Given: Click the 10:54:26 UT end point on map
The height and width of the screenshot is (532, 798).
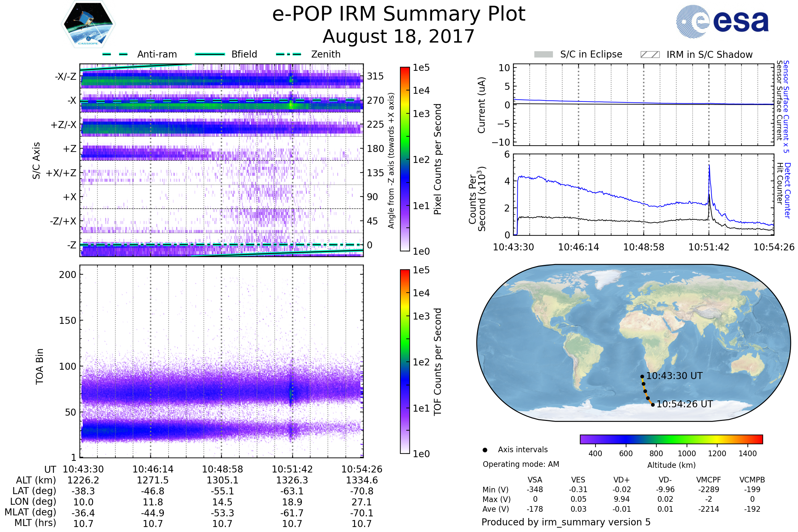Looking at the screenshot, I should tap(653, 405).
